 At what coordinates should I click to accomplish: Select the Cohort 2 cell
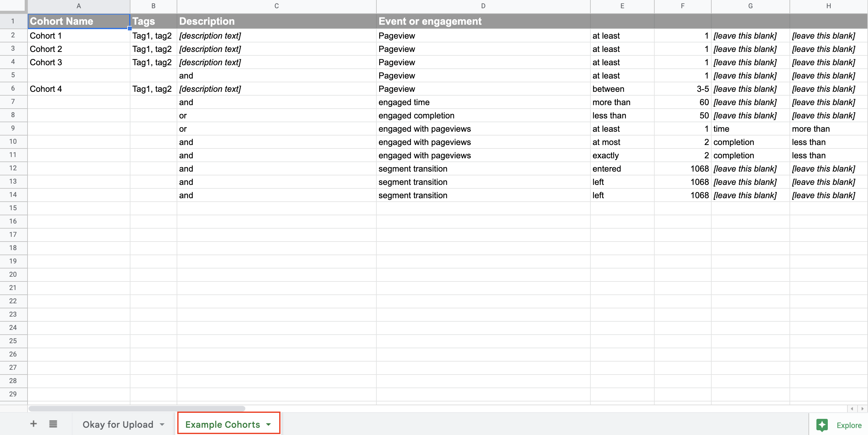(79, 49)
